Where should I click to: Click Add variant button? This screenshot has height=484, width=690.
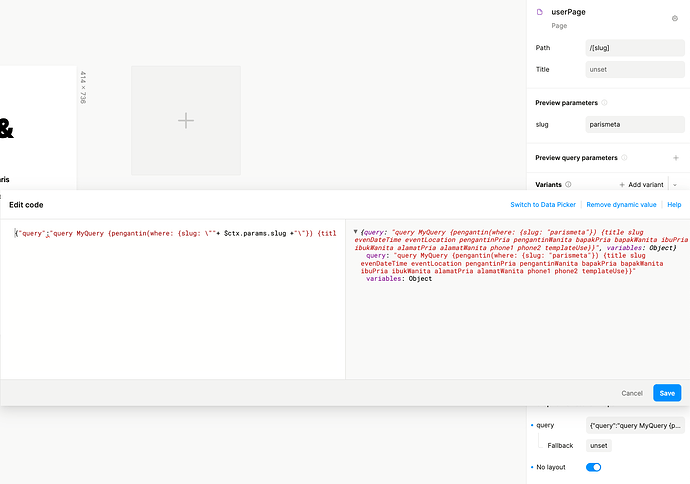click(x=640, y=185)
